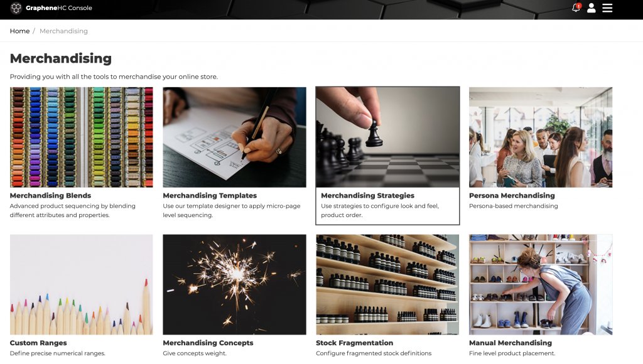Open the Manual Merchandising shoe shelf image
Viewport: 643px width, 364px height.
541,284
